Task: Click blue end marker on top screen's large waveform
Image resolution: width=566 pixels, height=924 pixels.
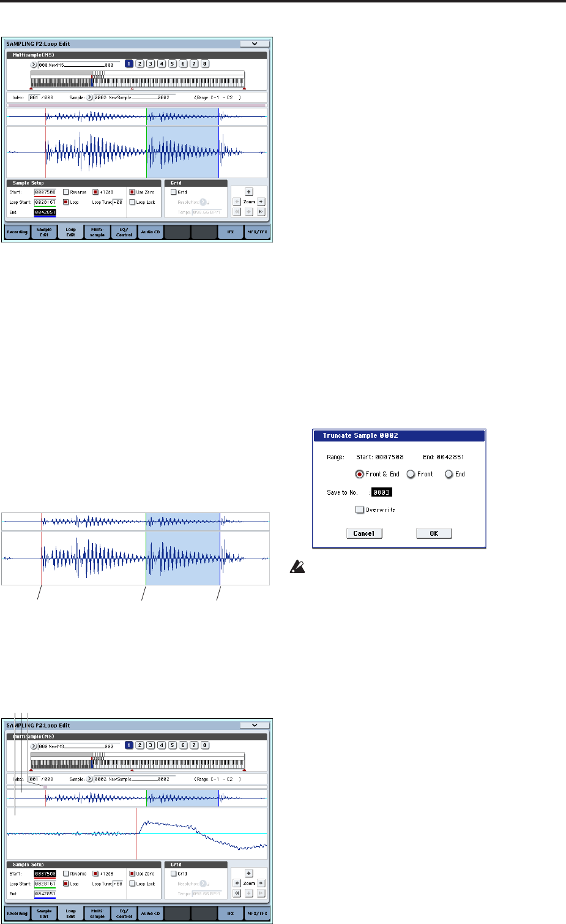Action: pyautogui.click(x=219, y=152)
